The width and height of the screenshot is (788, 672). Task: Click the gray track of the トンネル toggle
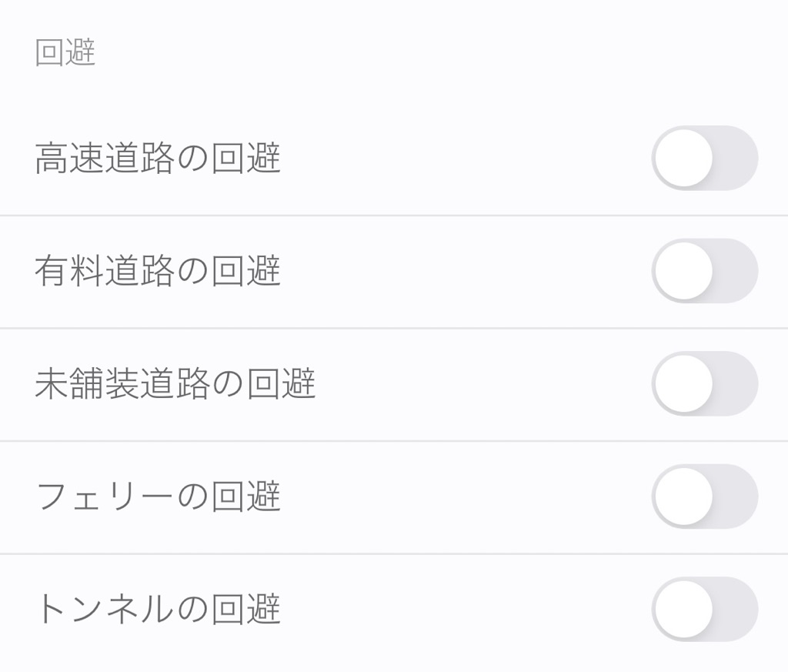click(735, 609)
